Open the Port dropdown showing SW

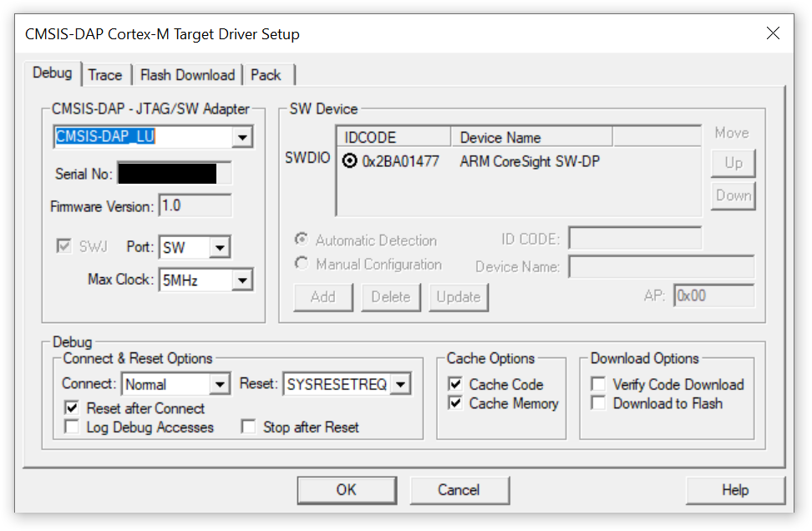pyautogui.click(x=220, y=247)
